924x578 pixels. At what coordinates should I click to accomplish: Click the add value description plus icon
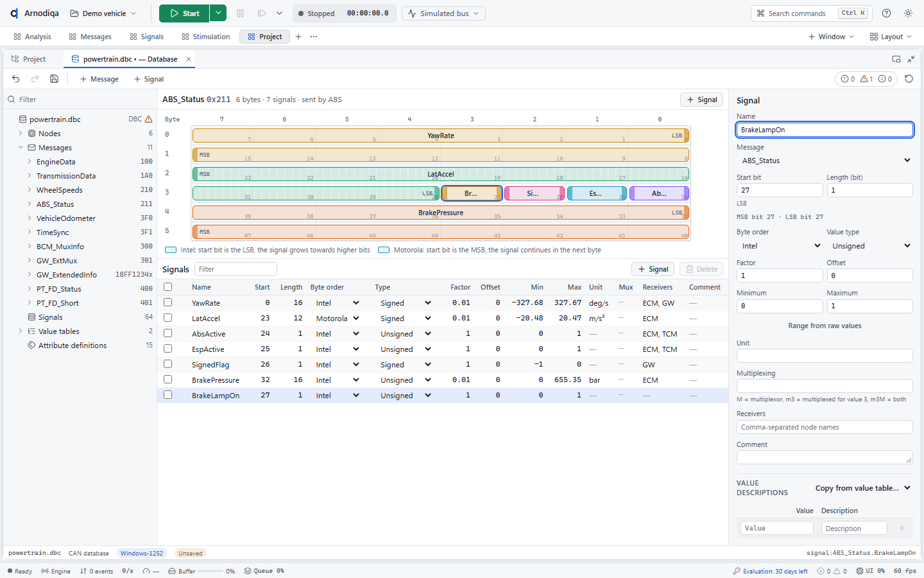click(902, 528)
